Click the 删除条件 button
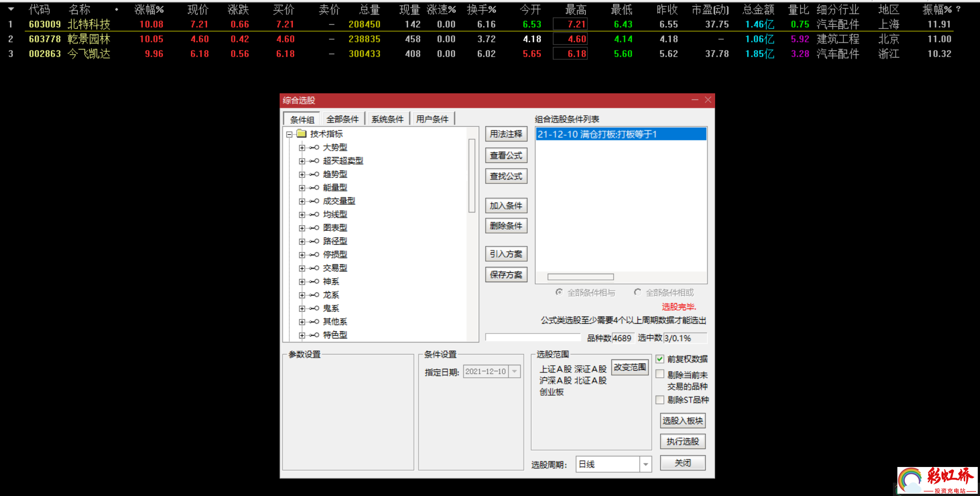Viewport: 980px width, 496px height. tap(506, 226)
